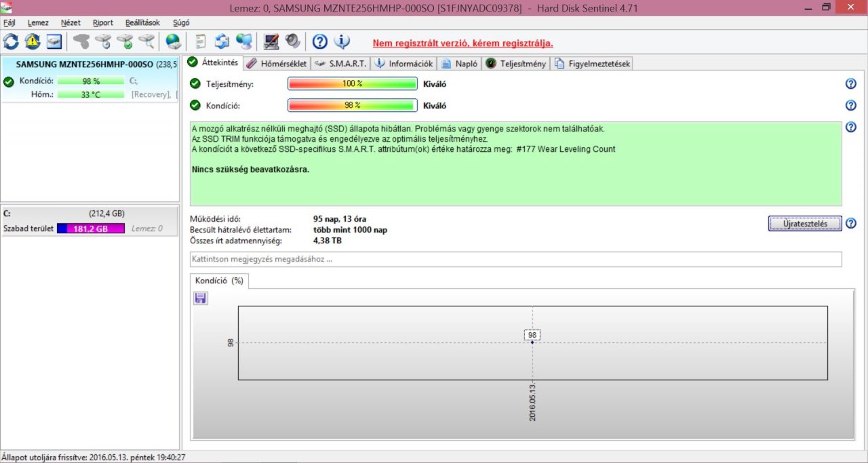
Task: Click the disk with green checkmark icon
Action: pyautogui.click(x=125, y=41)
